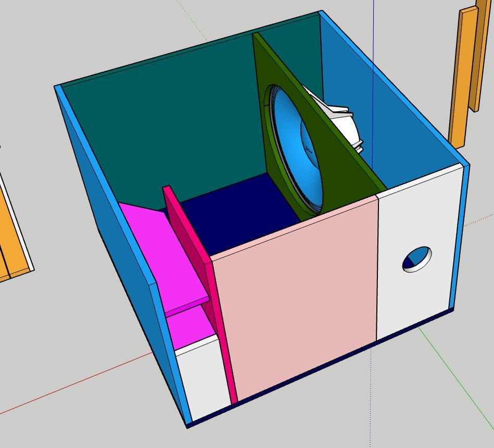Click the circular port hole opening
This screenshot has width=494, height=448.
click(x=417, y=260)
